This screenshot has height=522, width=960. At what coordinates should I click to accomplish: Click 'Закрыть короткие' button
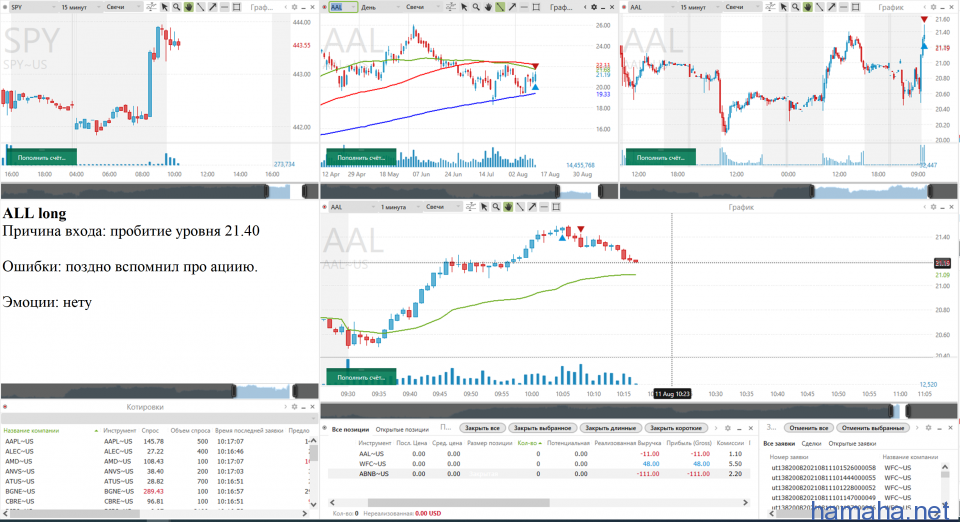point(676,428)
